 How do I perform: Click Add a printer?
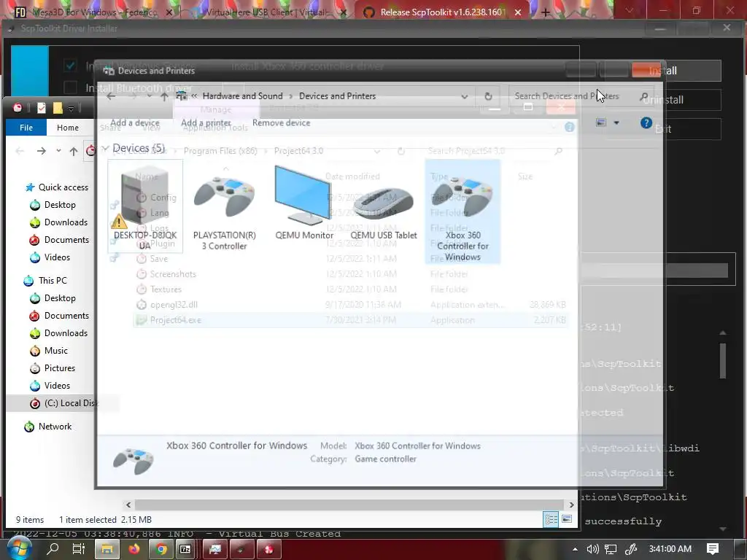click(206, 122)
